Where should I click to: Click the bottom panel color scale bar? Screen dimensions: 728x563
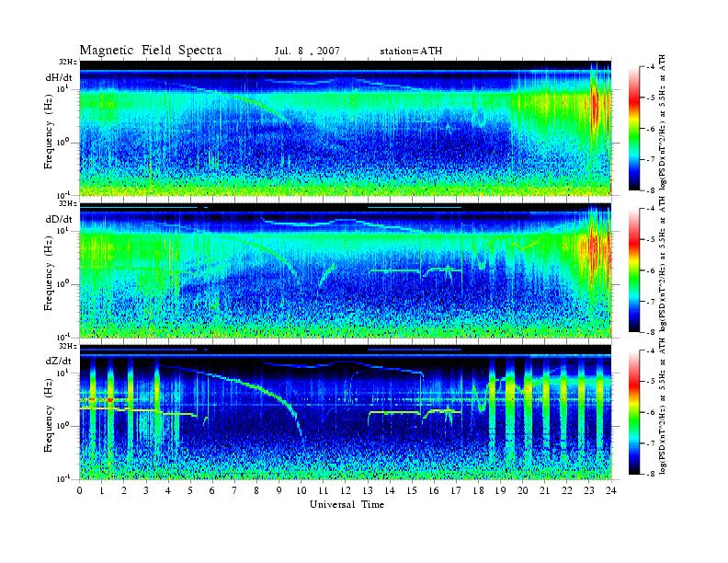click(x=634, y=412)
